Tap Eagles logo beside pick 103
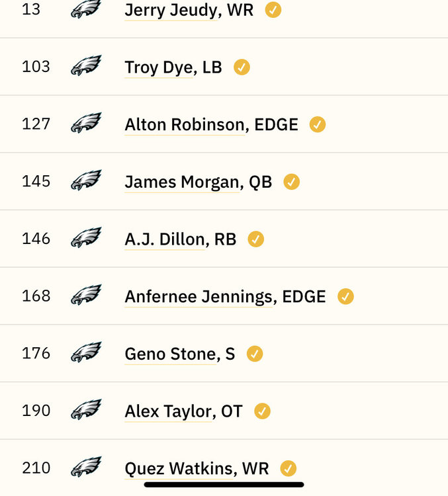This screenshot has height=496, width=448. click(x=86, y=65)
